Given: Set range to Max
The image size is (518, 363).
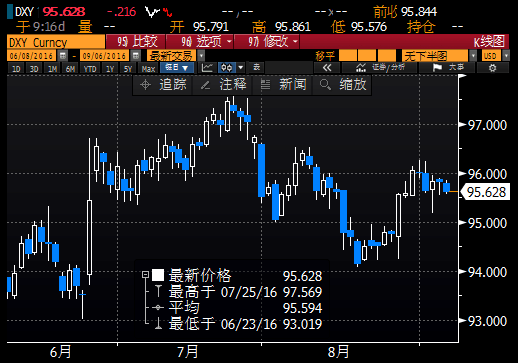Looking at the screenshot, I should [148, 69].
